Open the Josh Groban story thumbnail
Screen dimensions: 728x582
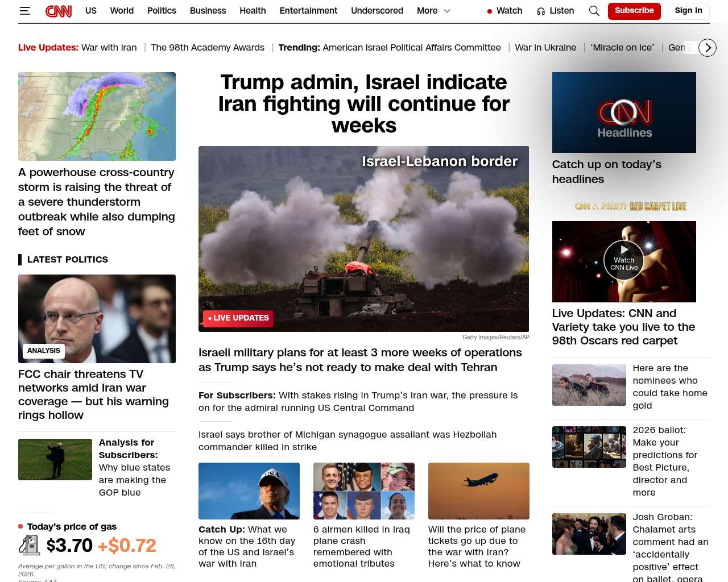(x=589, y=534)
